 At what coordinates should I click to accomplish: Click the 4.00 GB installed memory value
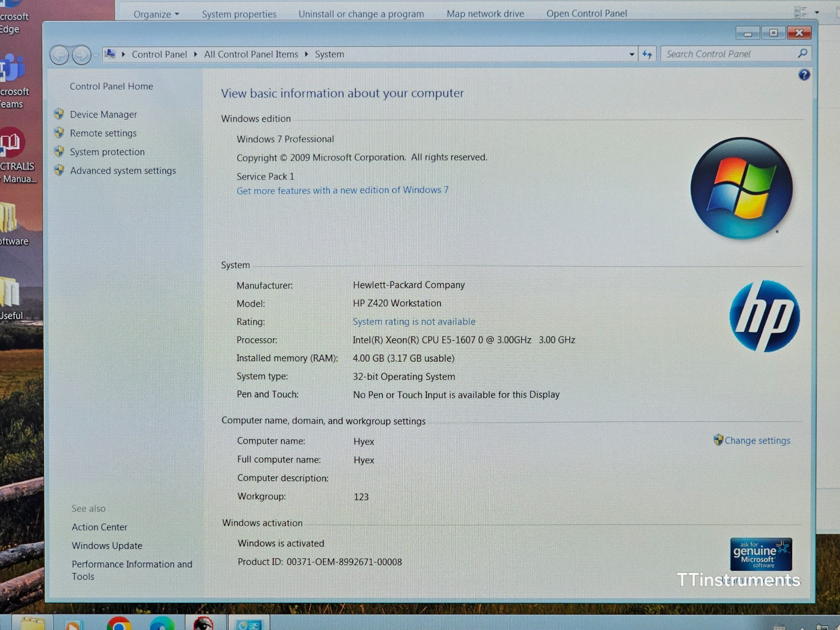(403, 358)
